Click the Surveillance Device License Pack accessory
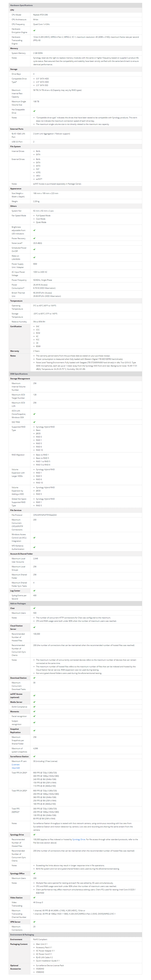This screenshot has width=151, height=980. coord(50,965)
